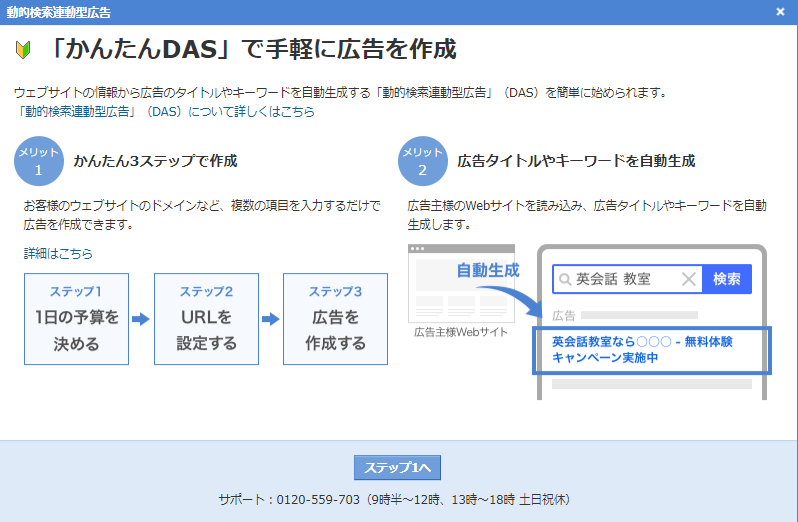The height and width of the screenshot is (522, 798).
Task: Click the magnifier icon in the search box
Action: coord(566,279)
